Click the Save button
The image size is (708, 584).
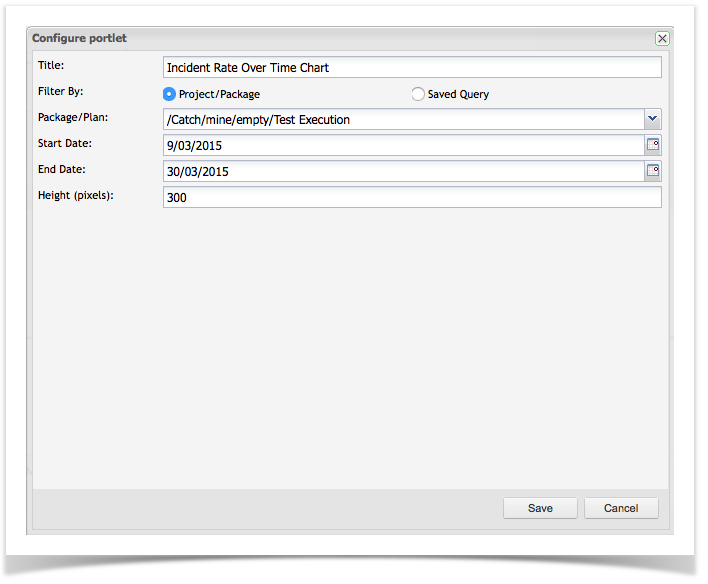[540, 508]
